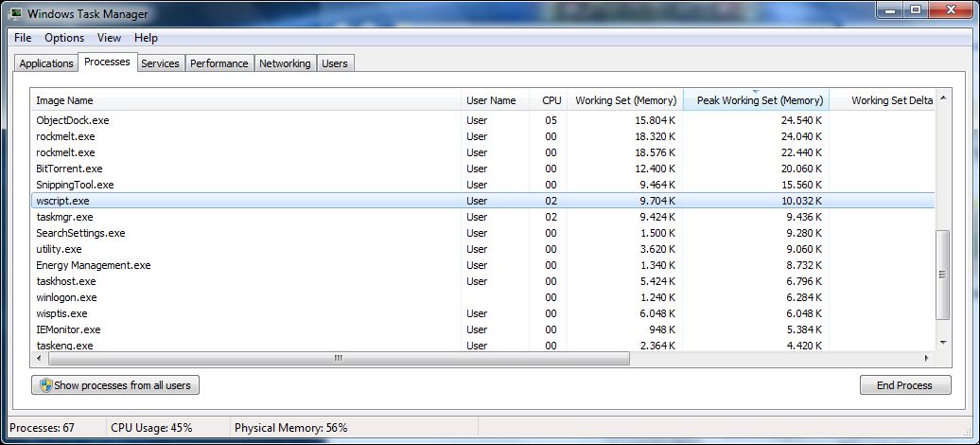980x445 pixels.
Task: Click the vertical scrollbar thumb
Action: coord(943,275)
